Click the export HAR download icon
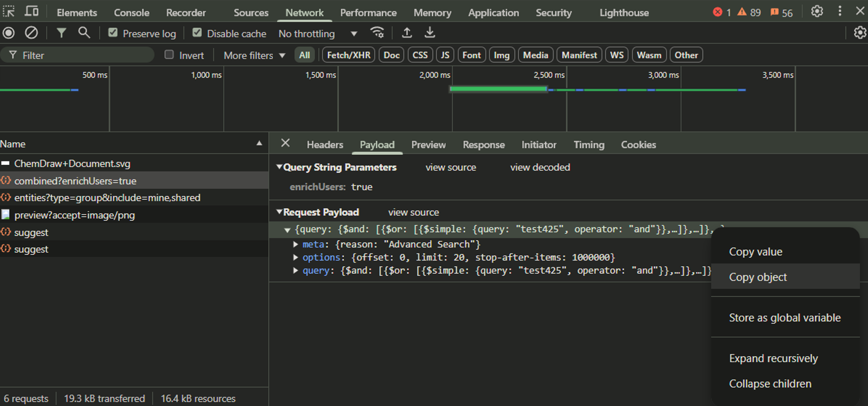Screen dimensions: 868x406 (429, 33)
